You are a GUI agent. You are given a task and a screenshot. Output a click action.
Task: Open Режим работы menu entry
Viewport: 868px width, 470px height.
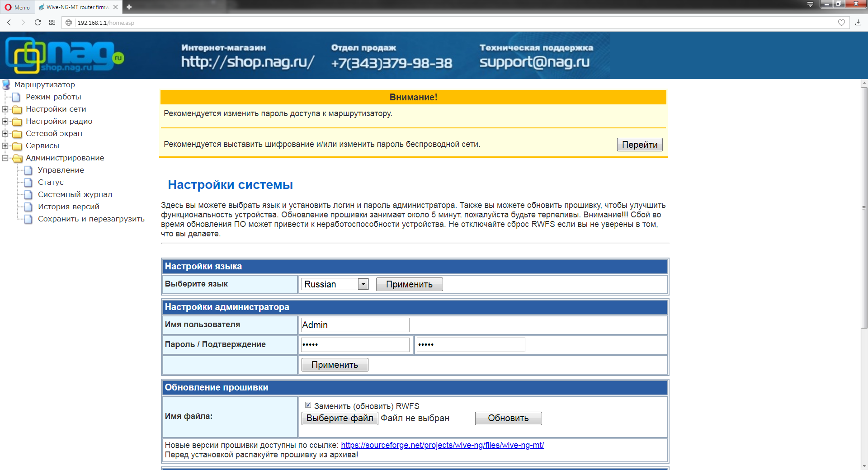[x=53, y=97]
